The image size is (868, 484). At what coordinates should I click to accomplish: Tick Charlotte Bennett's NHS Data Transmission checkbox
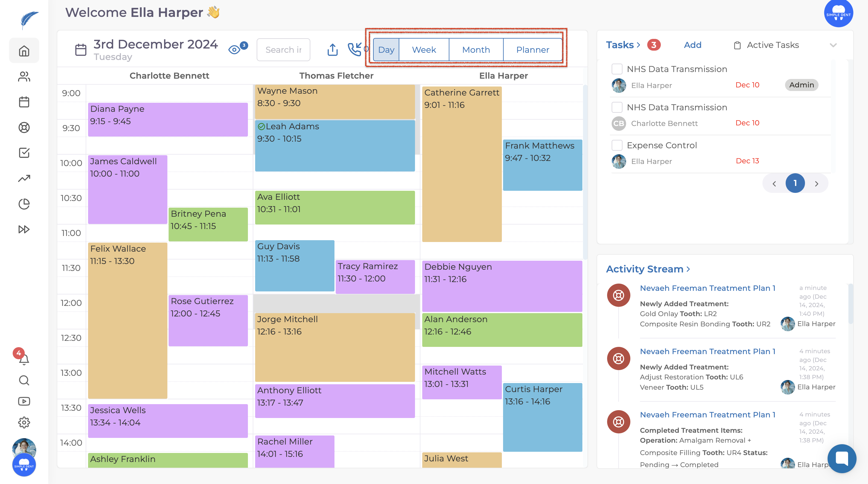(x=617, y=108)
